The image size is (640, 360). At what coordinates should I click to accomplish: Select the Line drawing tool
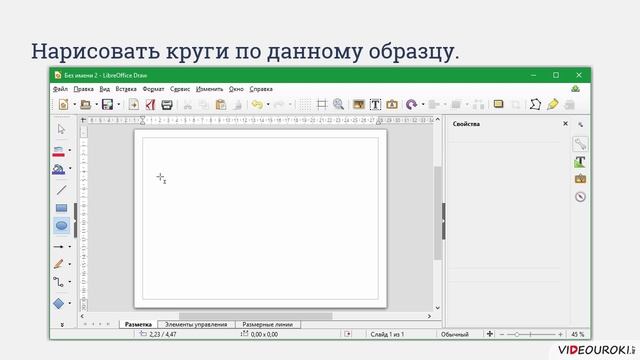click(x=61, y=190)
